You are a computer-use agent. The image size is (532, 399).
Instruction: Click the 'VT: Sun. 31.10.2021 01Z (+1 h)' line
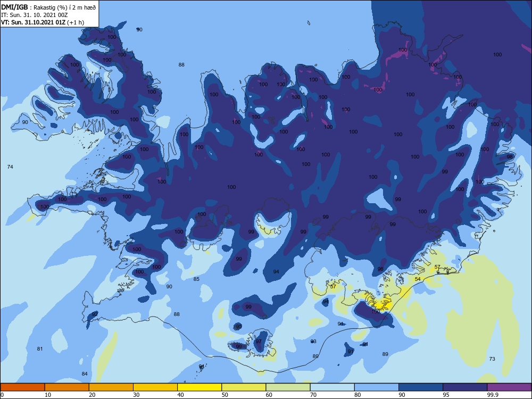tap(43, 22)
